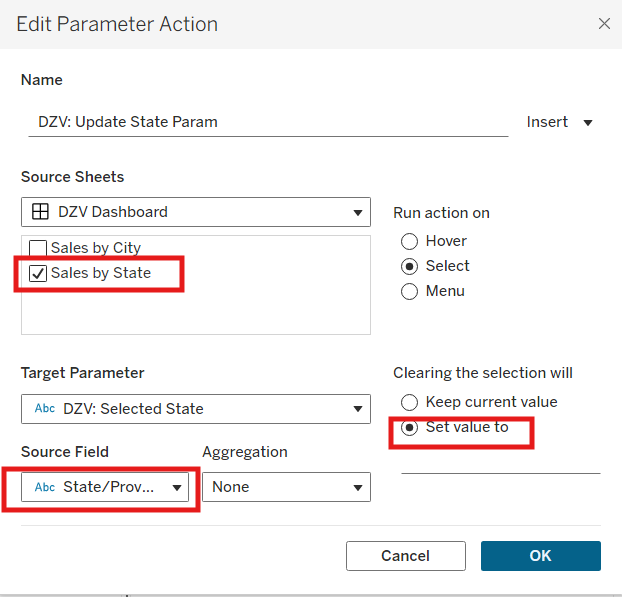Click the dashboard grid icon in Source Sheets

tap(41, 212)
